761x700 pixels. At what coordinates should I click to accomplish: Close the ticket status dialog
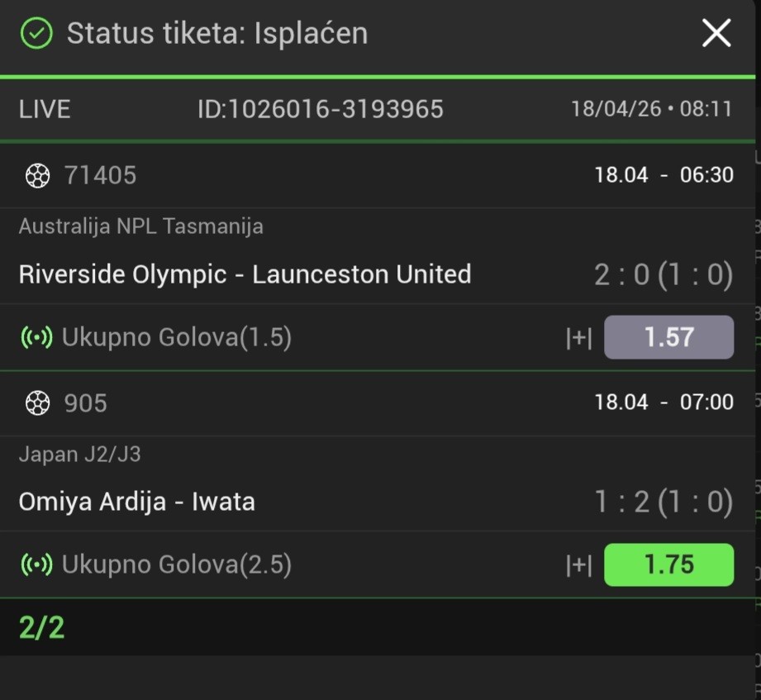click(x=716, y=34)
